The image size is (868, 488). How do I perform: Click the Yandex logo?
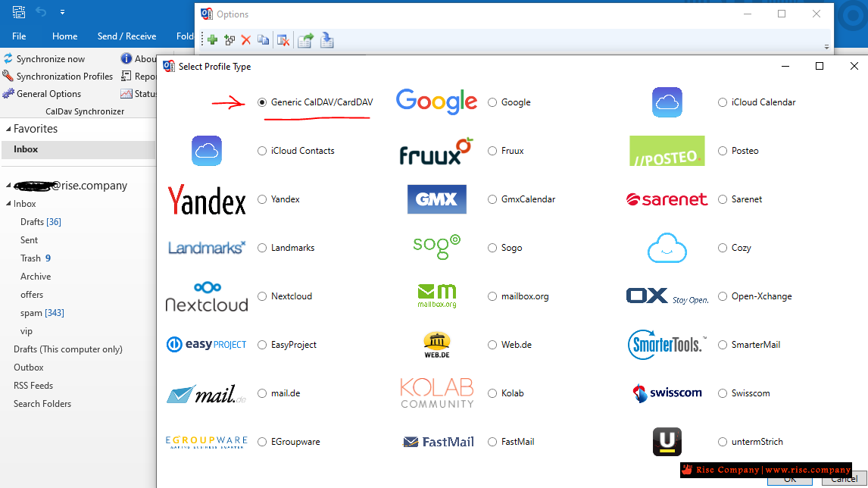click(207, 200)
